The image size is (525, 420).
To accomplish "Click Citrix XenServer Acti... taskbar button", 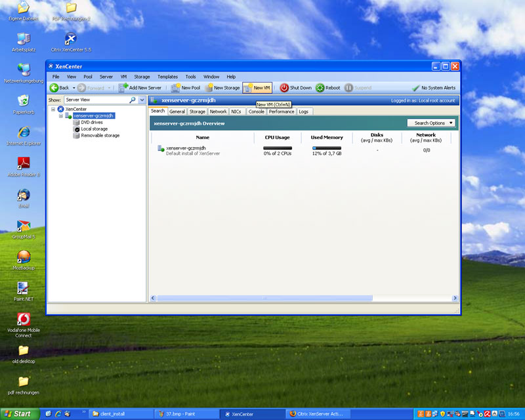I will pyautogui.click(x=320, y=414).
